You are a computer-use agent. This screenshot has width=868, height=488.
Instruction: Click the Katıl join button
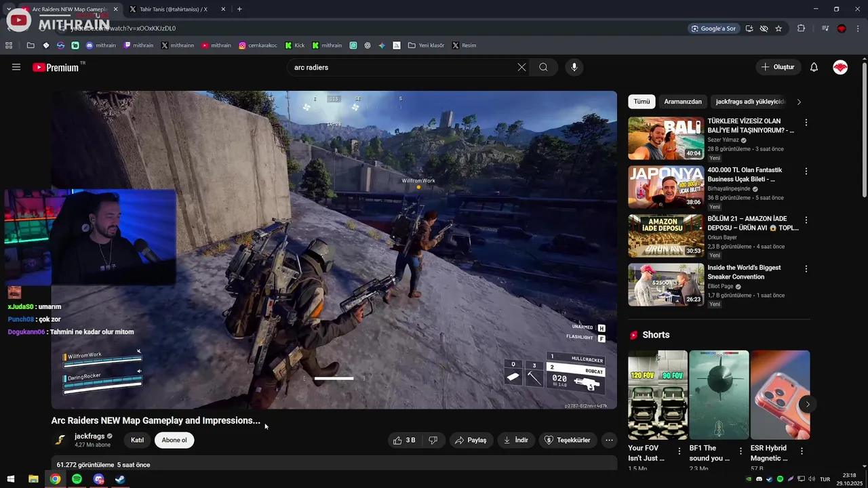click(x=137, y=440)
